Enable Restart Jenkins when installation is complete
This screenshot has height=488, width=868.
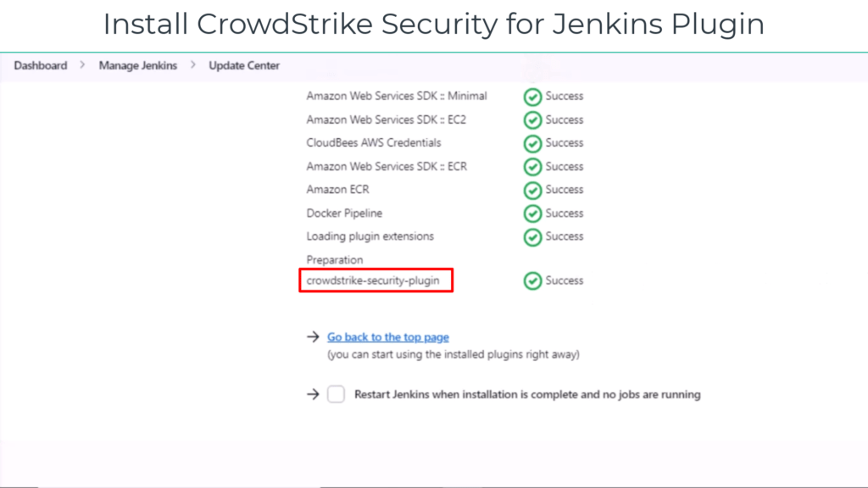(336, 394)
